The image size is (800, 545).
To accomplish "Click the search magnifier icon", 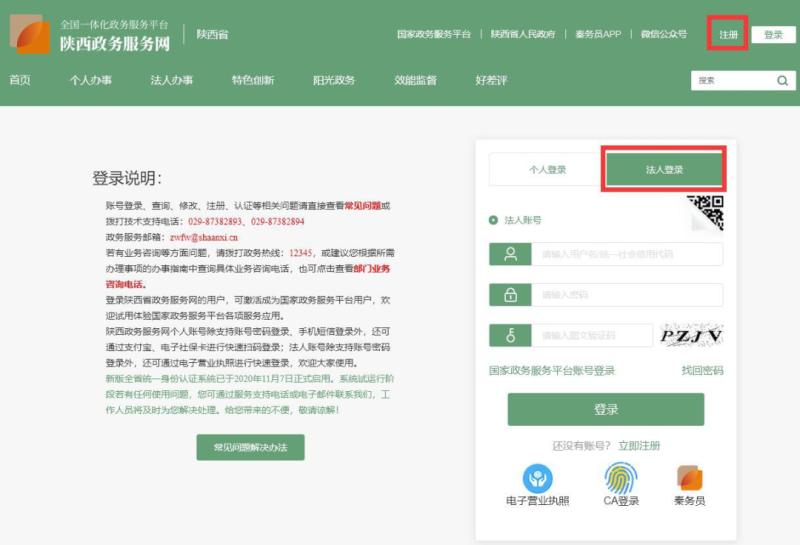I will (x=783, y=80).
